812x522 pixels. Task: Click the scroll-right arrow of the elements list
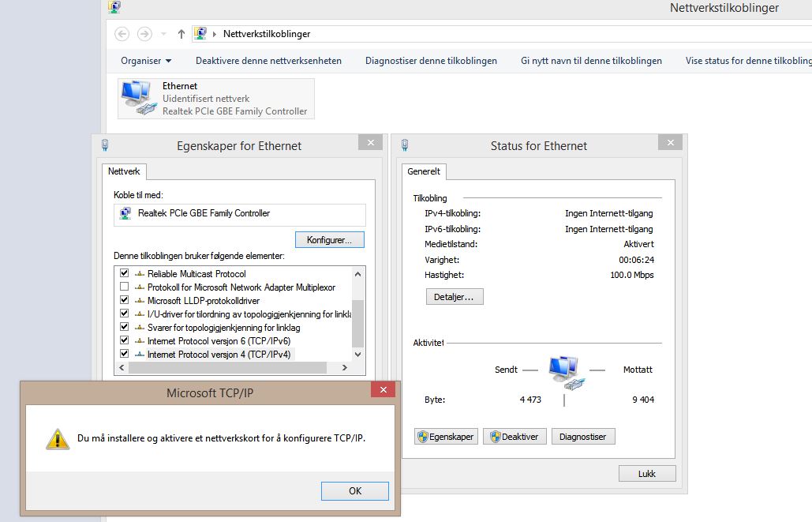[x=344, y=367]
